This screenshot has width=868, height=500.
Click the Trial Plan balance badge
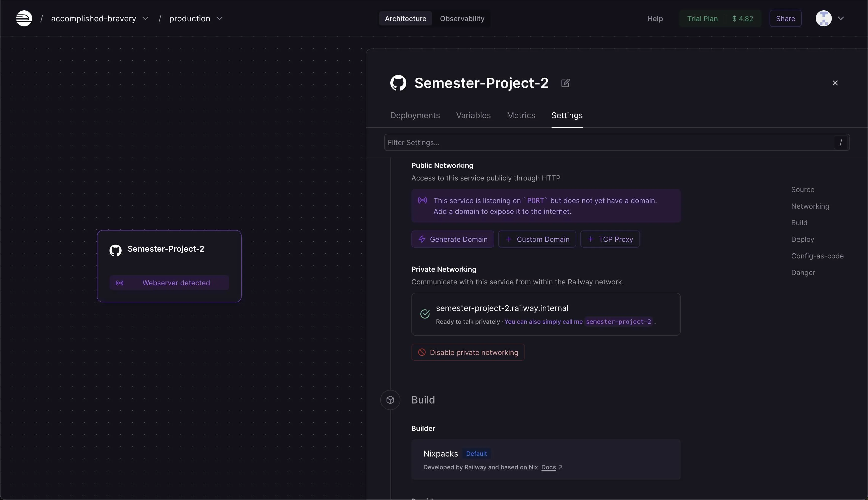720,19
